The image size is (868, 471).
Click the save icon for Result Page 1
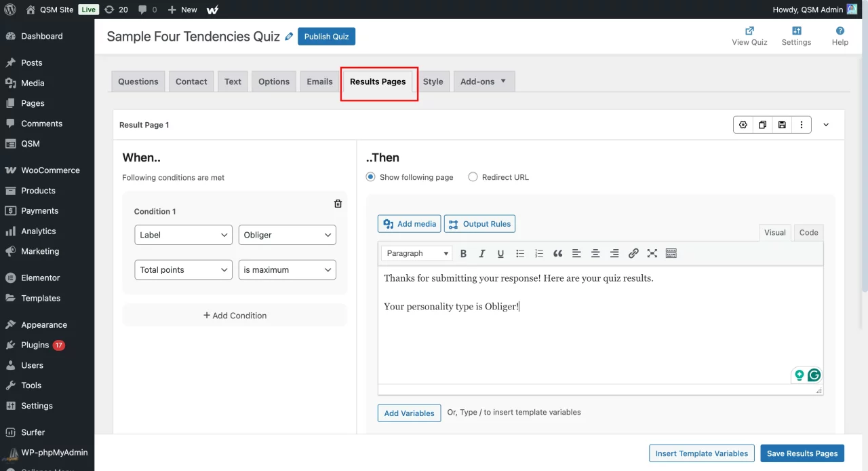click(x=782, y=125)
